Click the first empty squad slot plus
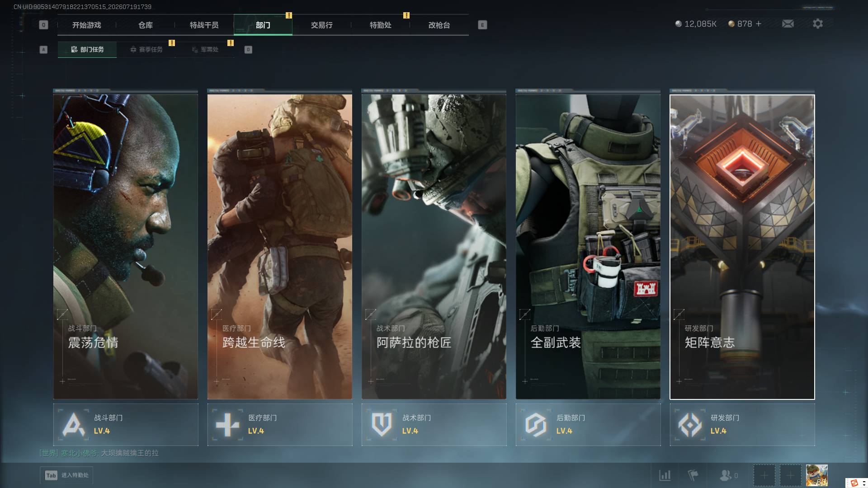This screenshot has width=868, height=488. (x=764, y=475)
